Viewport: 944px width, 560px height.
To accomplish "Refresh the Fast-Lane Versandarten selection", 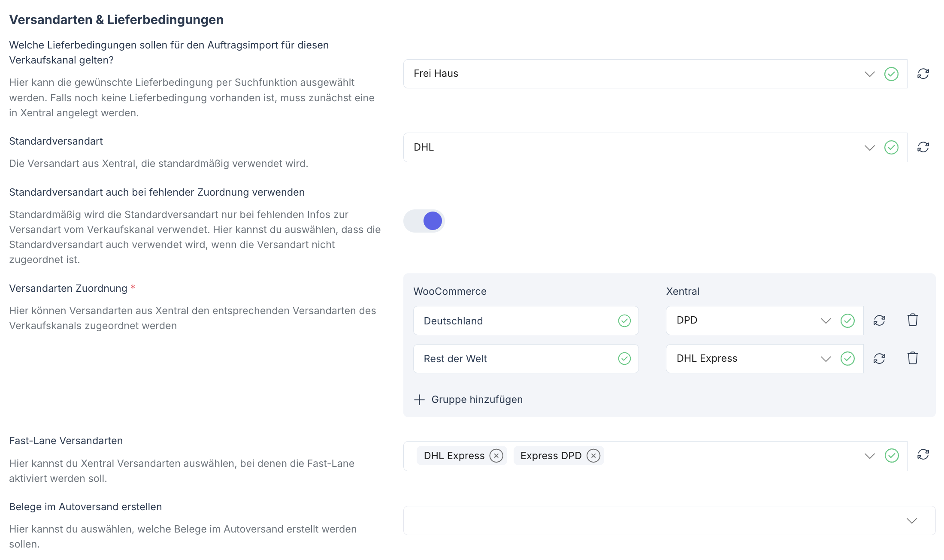I will (923, 455).
